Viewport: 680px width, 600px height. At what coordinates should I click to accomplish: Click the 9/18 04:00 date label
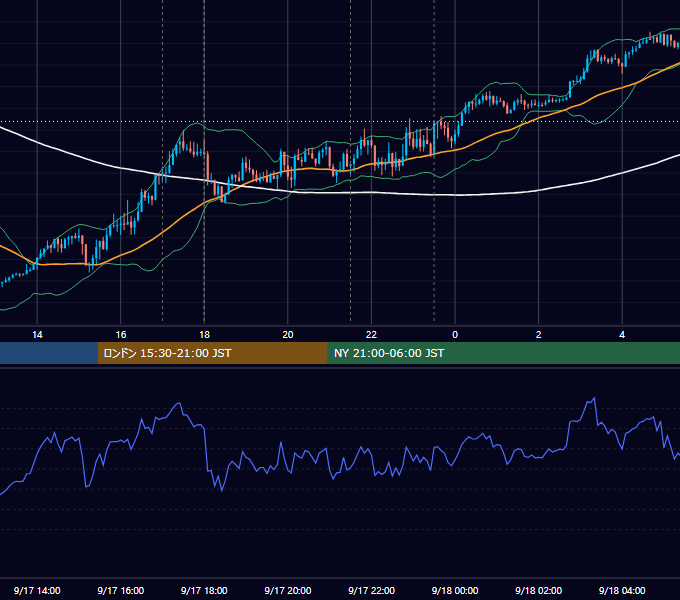[622, 590]
